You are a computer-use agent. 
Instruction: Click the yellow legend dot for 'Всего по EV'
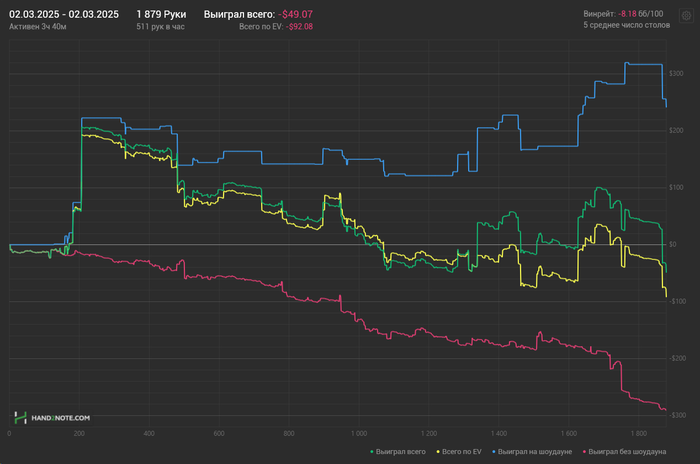point(438,452)
